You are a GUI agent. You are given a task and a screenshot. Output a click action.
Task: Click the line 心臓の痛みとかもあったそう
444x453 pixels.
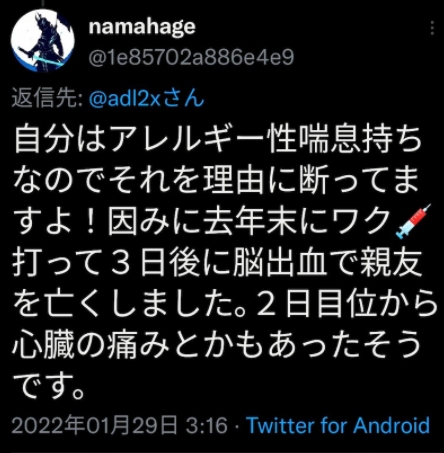[217, 345]
